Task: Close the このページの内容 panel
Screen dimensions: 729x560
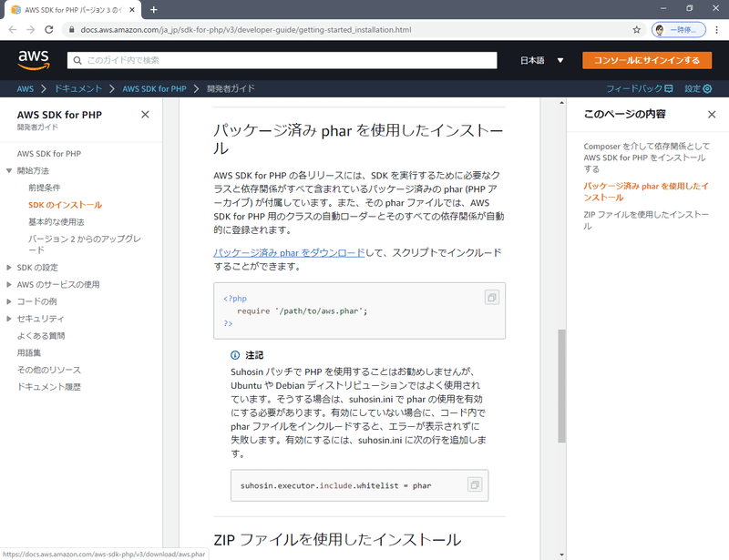Action: tap(712, 115)
